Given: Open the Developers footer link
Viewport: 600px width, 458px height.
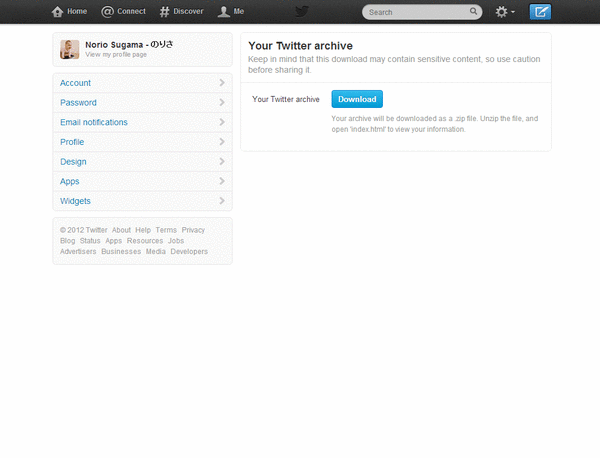Looking at the screenshot, I should coord(189,251).
